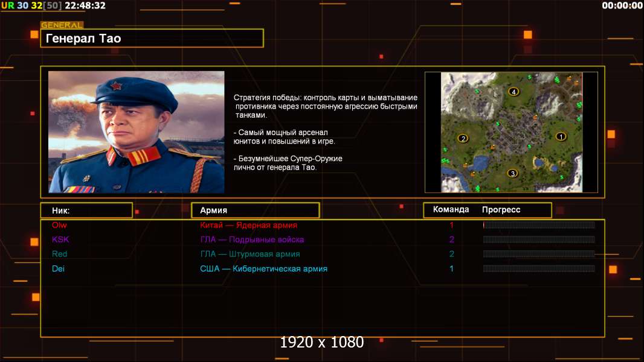Select the 'Генерал Тао' title field
Image resolution: width=644 pixels, height=362 pixels.
pos(152,38)
